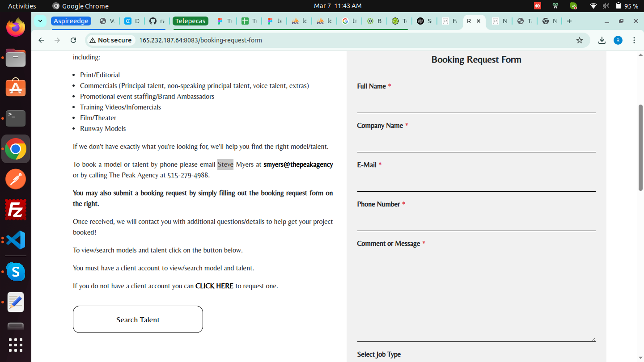Click into the Comment or Message textarea

coord(476,295)
